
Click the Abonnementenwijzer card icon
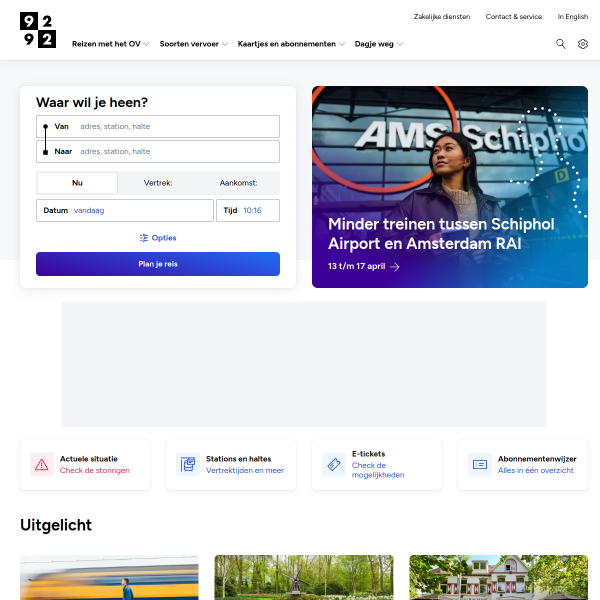point(479,464)
